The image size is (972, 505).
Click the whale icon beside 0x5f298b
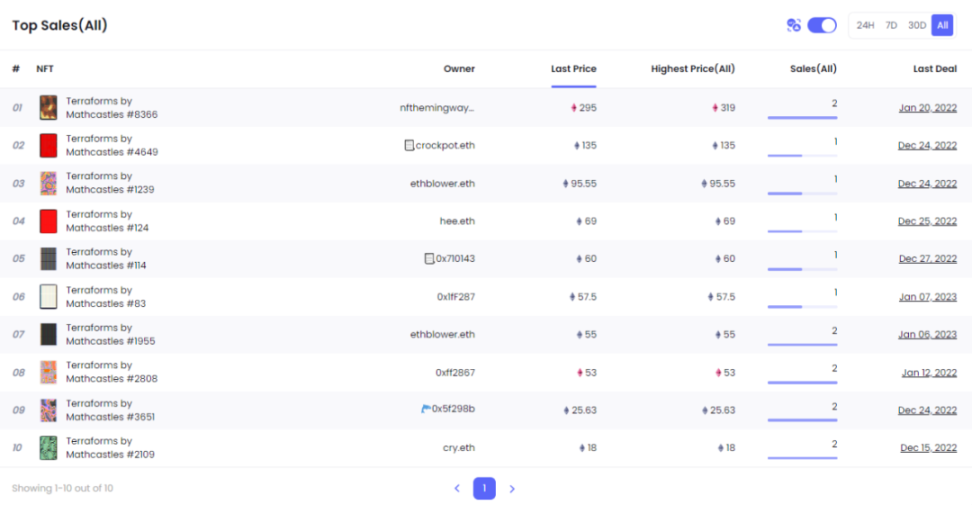click(x=426, y=409)
